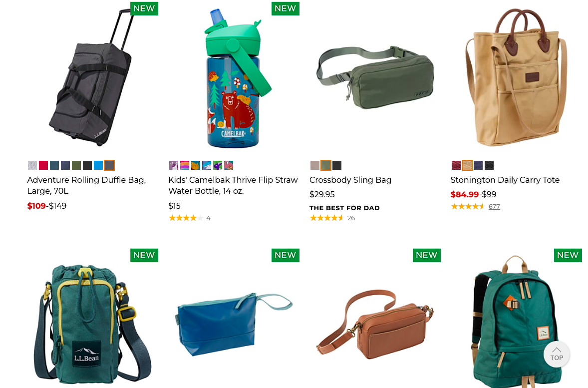The image size is (588, 388).
Task: Pick the navy swatch for Stonington Tote
Action: 478,165
